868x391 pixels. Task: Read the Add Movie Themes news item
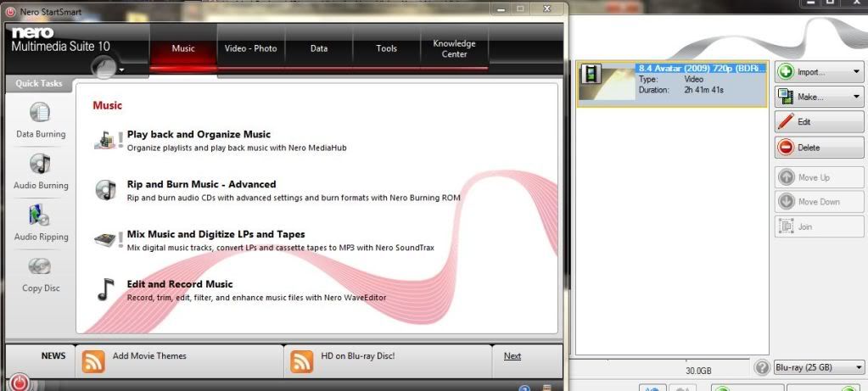[149, 355]
